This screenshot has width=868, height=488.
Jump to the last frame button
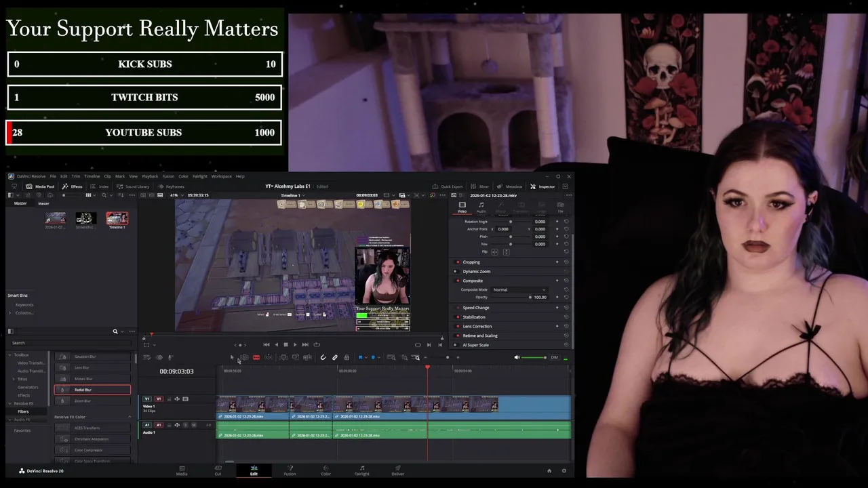(305, 344)
